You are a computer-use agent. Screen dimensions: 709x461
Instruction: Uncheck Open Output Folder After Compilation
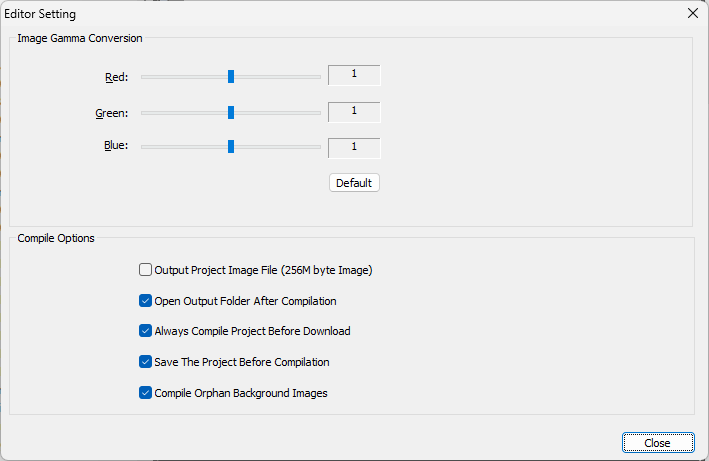[x=146, y=301]
